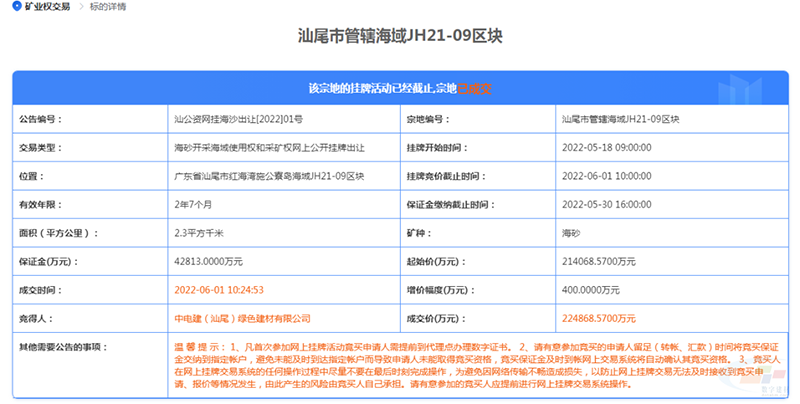Click the deposit amount 42813.0000万元
Image resolution: width=800 pixels, height=404 pixels.
click(208, 262)
